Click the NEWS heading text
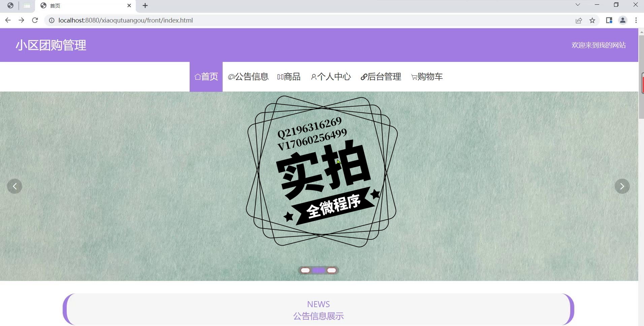The width and height of the screenshot is (644, 326). tap(318, 304)
